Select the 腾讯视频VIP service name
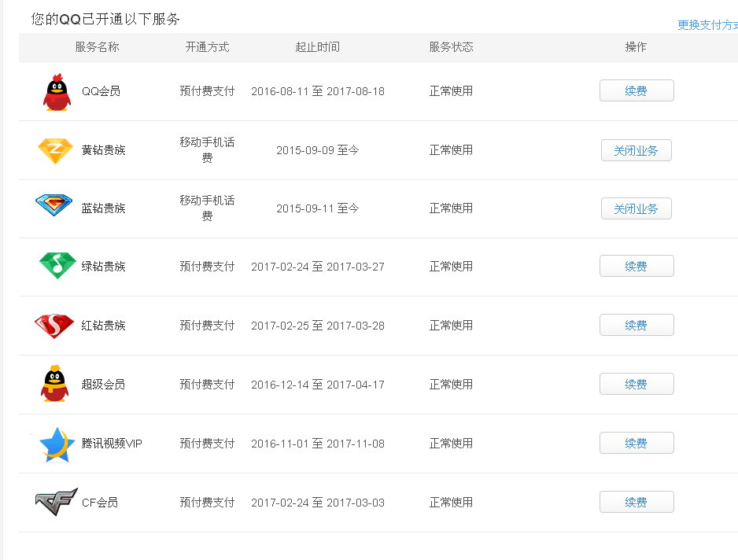The image size is (738, 560). 112,444
